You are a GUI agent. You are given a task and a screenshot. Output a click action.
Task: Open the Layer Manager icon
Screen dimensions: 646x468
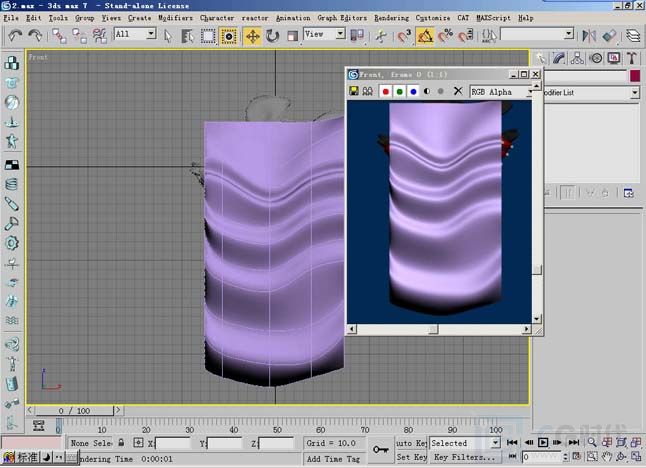pyautogui.click(x=633, y=36)
